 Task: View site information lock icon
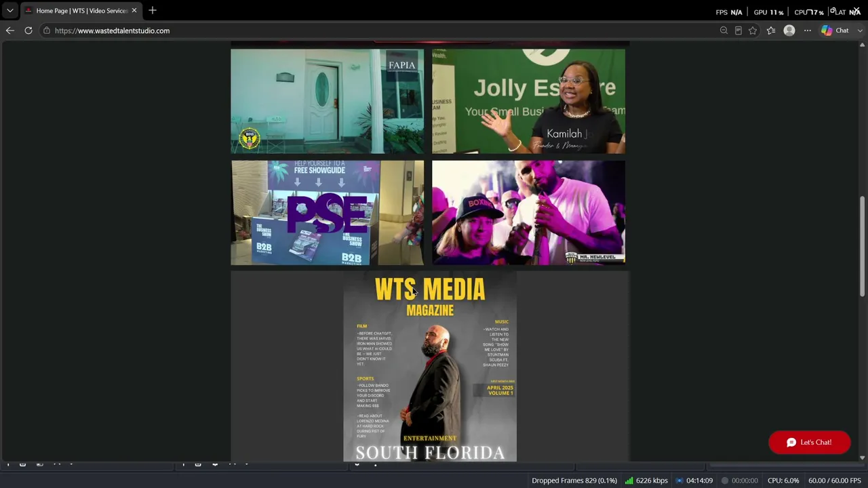click(46, 30)
